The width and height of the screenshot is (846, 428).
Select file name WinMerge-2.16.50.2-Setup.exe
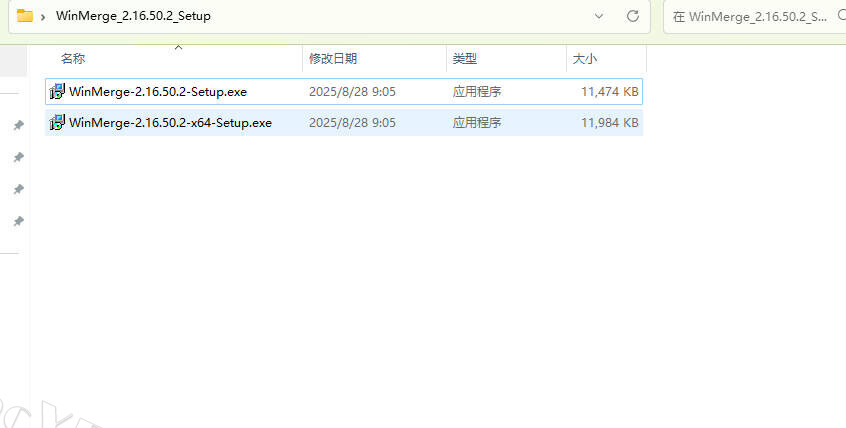coord(158,92)
